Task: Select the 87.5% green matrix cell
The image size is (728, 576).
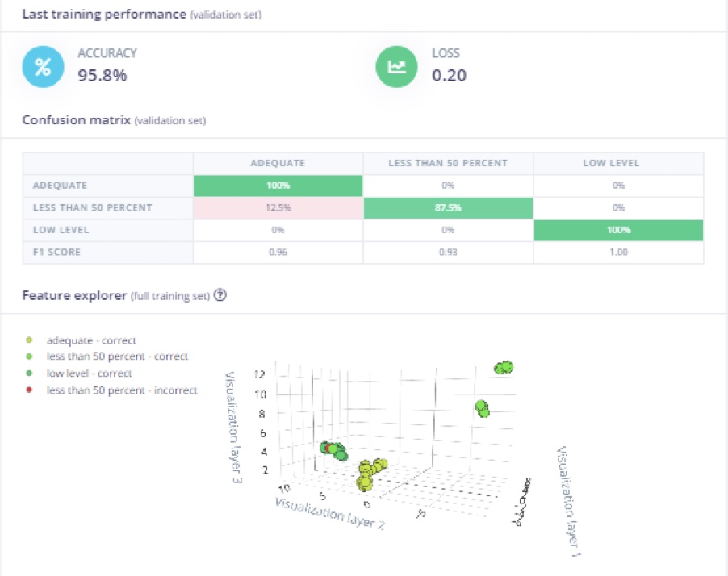Action: [x=448, y=207]
